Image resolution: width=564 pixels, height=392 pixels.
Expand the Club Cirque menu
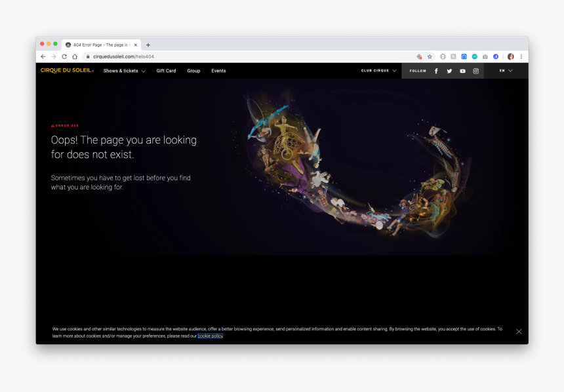[378, 70]
